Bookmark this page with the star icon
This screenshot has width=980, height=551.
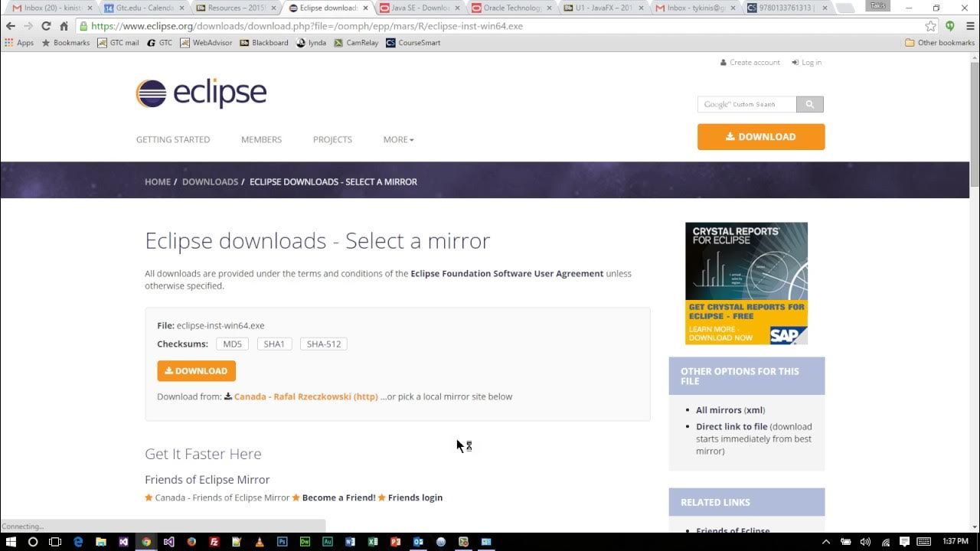coord(931,26)
